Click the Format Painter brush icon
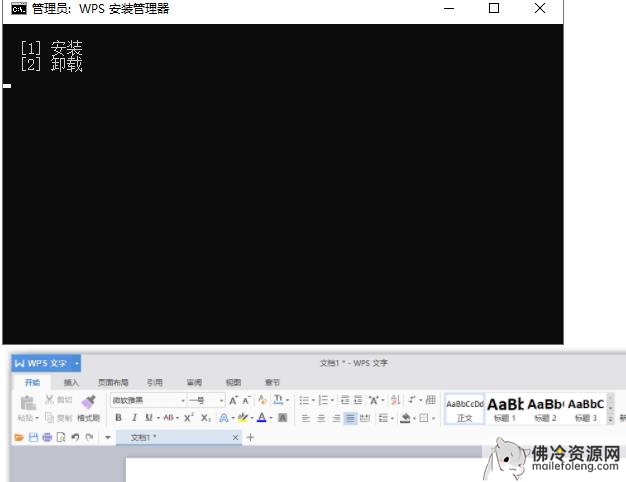The width and height of the screenshot is (626, 482). point(88,401)
